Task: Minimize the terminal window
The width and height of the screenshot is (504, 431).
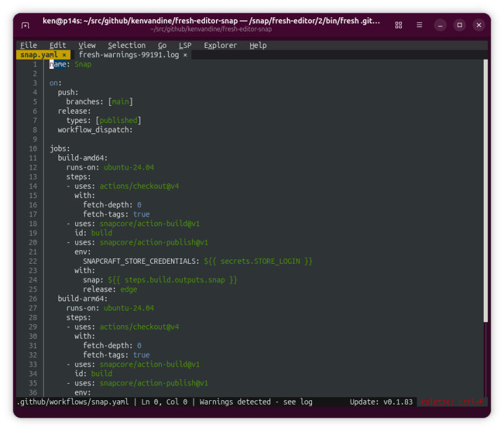Action: 440,25
